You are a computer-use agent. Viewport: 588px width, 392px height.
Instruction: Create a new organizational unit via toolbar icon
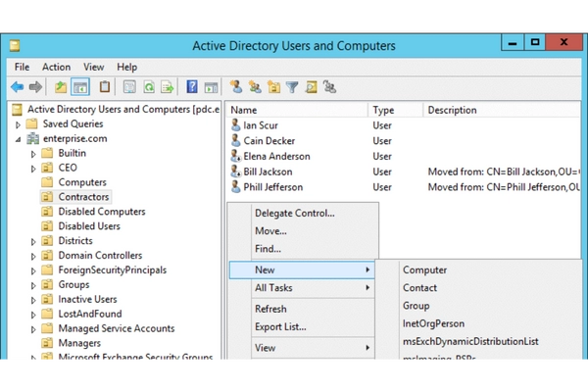pyautogui.click(x=273, y=87)
